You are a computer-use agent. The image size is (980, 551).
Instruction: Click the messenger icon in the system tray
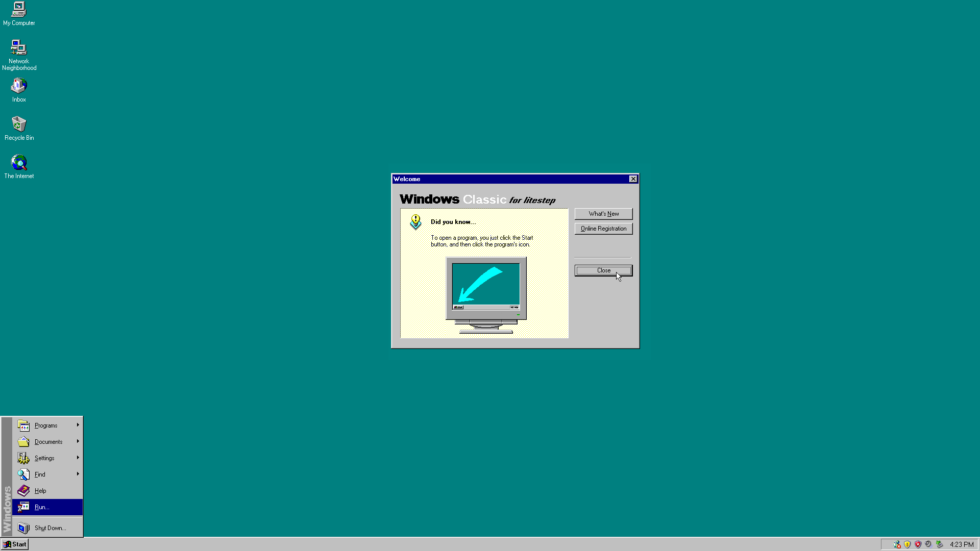[897, 544]
